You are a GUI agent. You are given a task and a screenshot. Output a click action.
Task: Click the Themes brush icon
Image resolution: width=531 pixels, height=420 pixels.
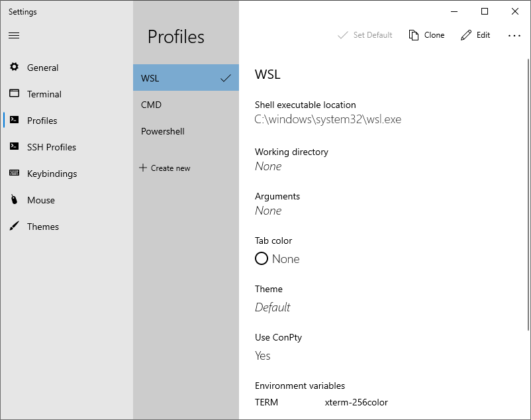coord(14,226)
